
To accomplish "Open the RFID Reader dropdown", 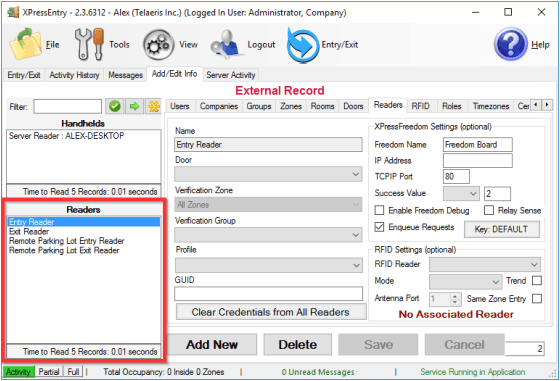I will tap(485, 265).
